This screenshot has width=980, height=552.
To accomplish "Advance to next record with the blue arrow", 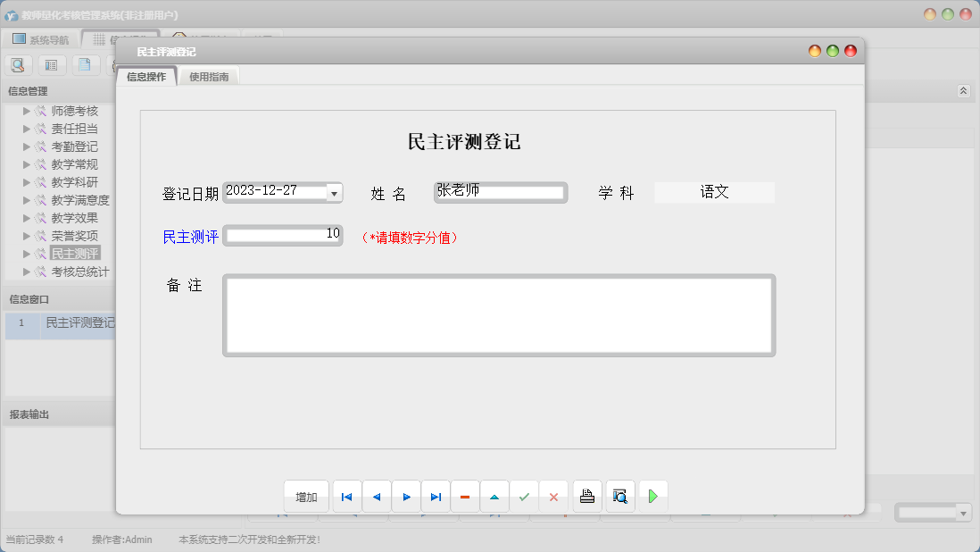I will click(x=406, y=496).
